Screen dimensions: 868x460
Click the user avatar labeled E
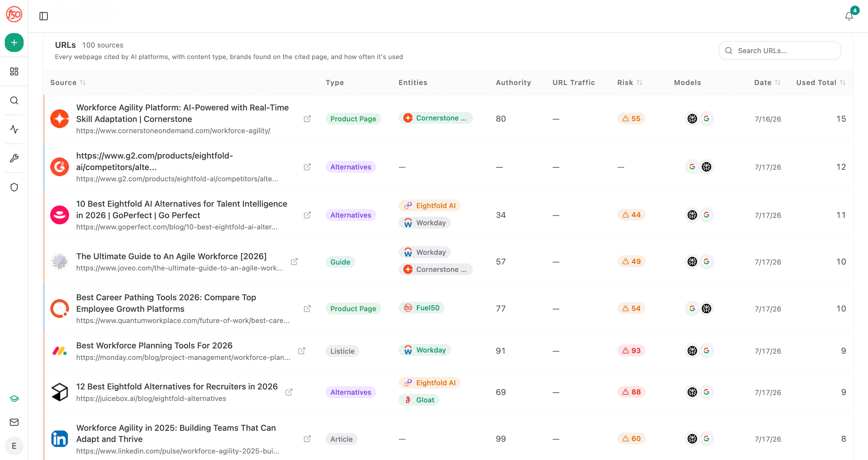14,446
